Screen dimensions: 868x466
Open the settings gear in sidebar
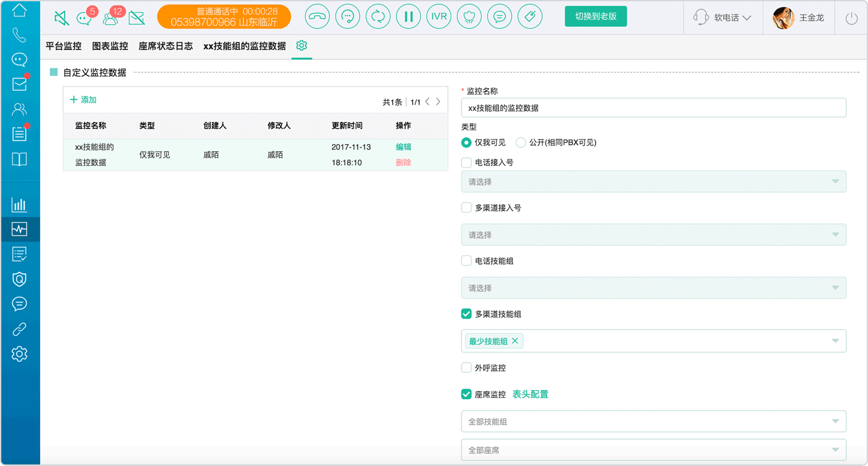pyautogui.click(x=20, y=354)
